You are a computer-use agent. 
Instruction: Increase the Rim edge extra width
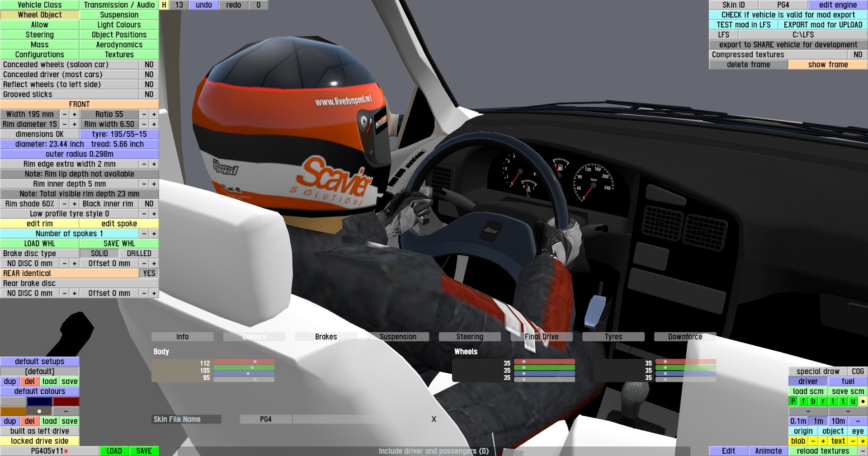(x=154, y=164)
